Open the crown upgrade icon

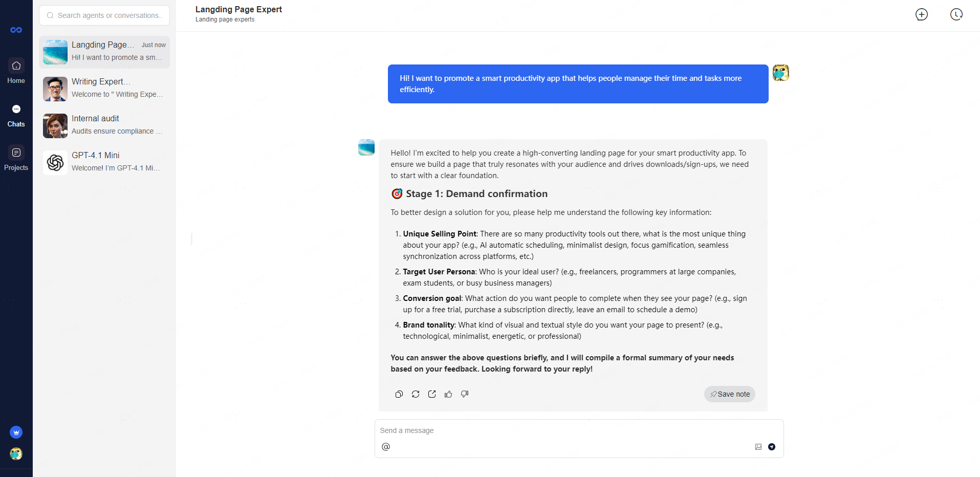pos(16,432)
